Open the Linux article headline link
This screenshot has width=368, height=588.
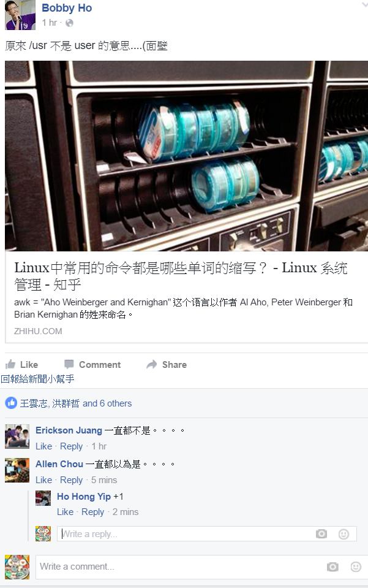click(x=181, y=276)
